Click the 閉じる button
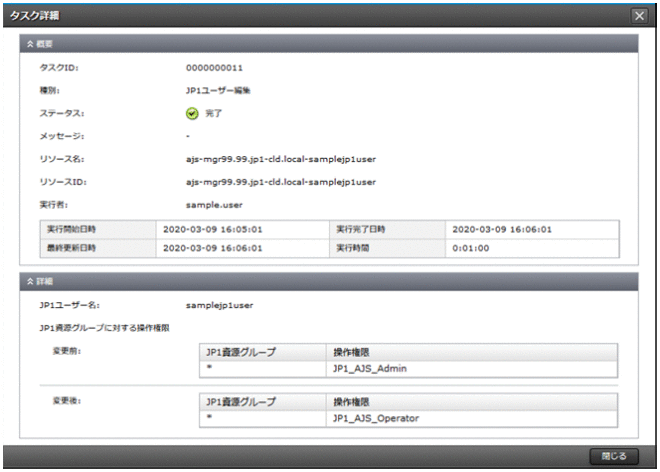 click(614, 456)
